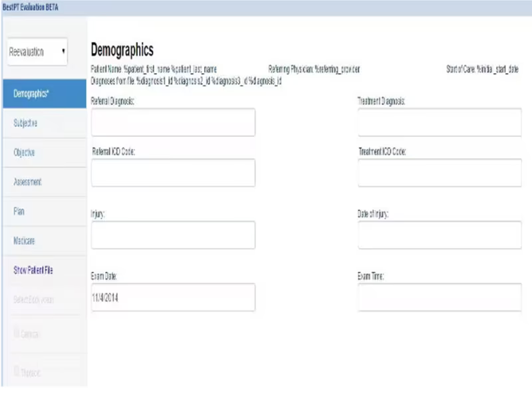
Task: Select the Demographics tab in sidebar
Action: pos(45,94)
